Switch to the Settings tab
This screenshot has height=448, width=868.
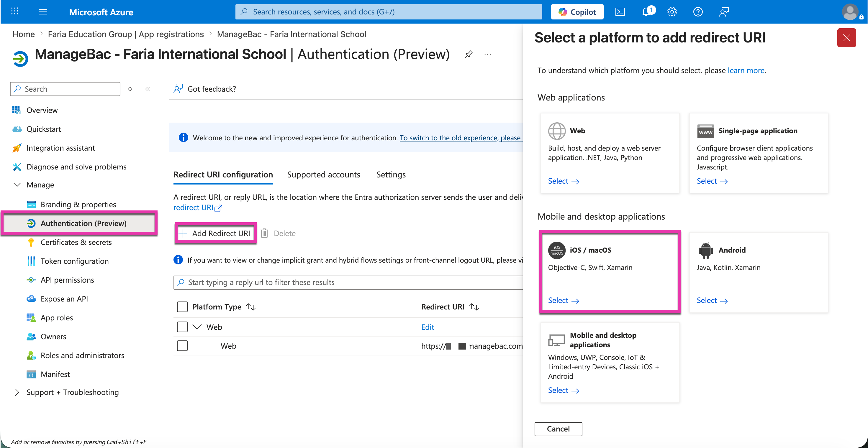[x=391, y=174]
